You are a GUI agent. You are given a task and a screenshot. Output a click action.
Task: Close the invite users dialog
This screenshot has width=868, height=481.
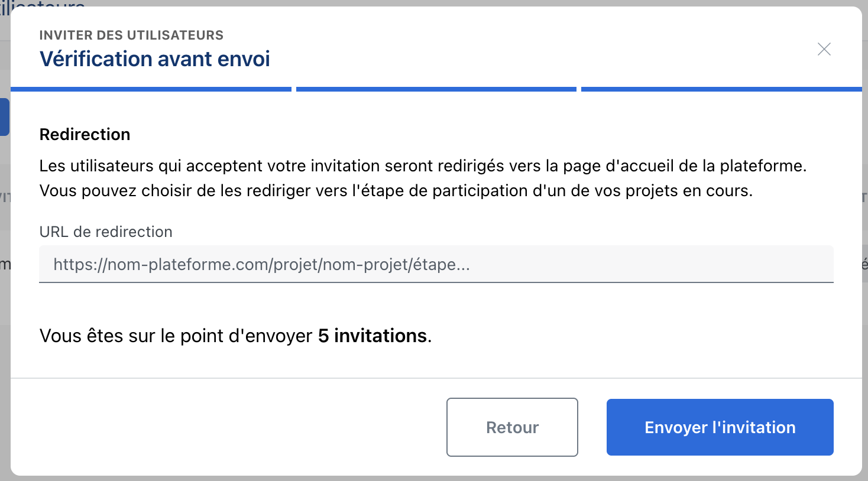point(824,49)
